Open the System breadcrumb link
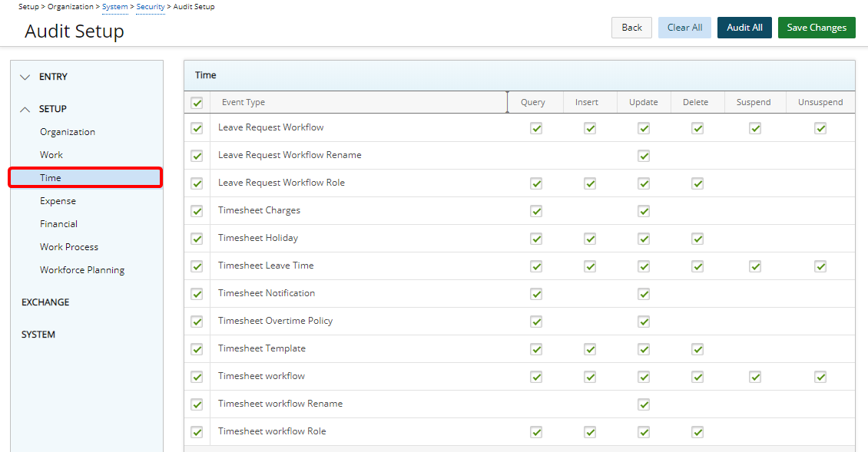The width and height of the screenshot is (868, 452). [115, 7]
